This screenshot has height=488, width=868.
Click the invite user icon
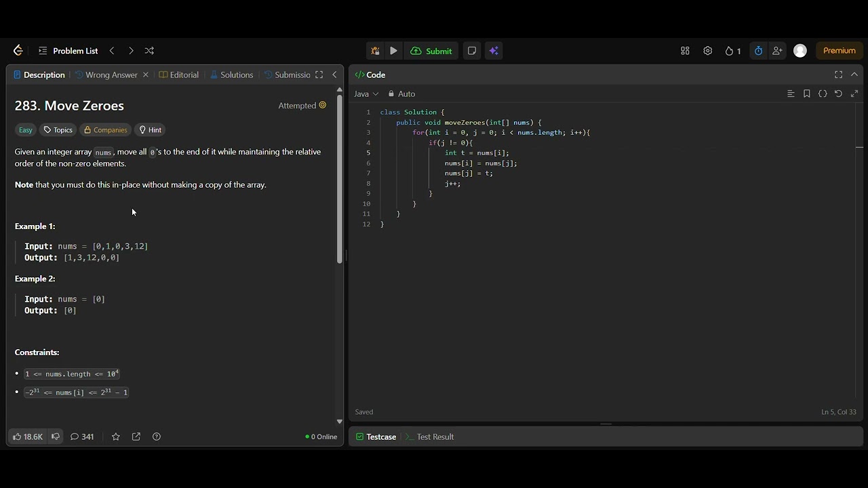[x=777, y=51]
